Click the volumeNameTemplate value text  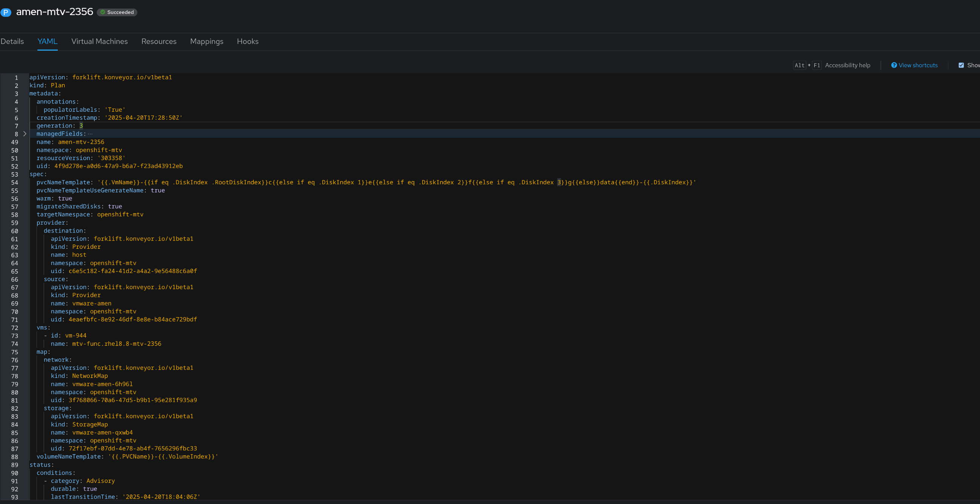163,456
